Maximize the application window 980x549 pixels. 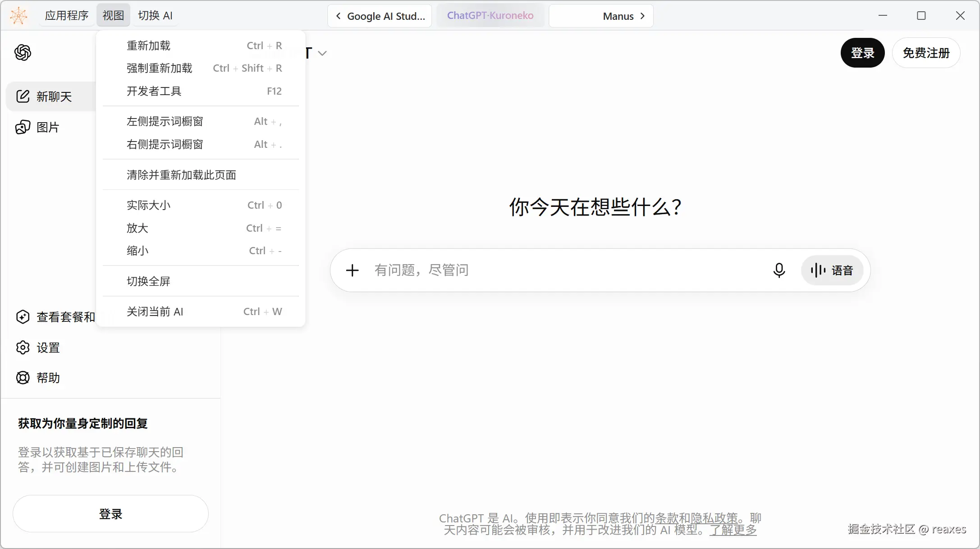tap(921, 16)
